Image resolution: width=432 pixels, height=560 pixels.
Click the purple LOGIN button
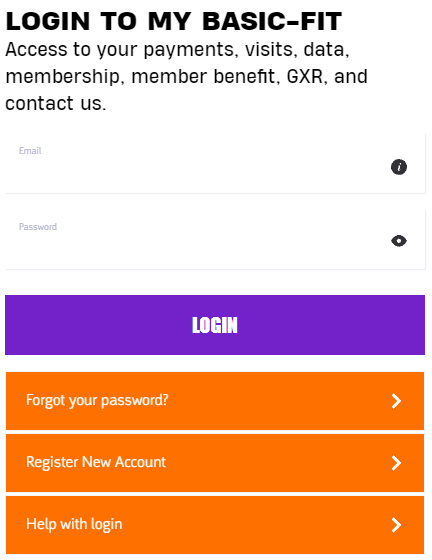coord(215,325)
